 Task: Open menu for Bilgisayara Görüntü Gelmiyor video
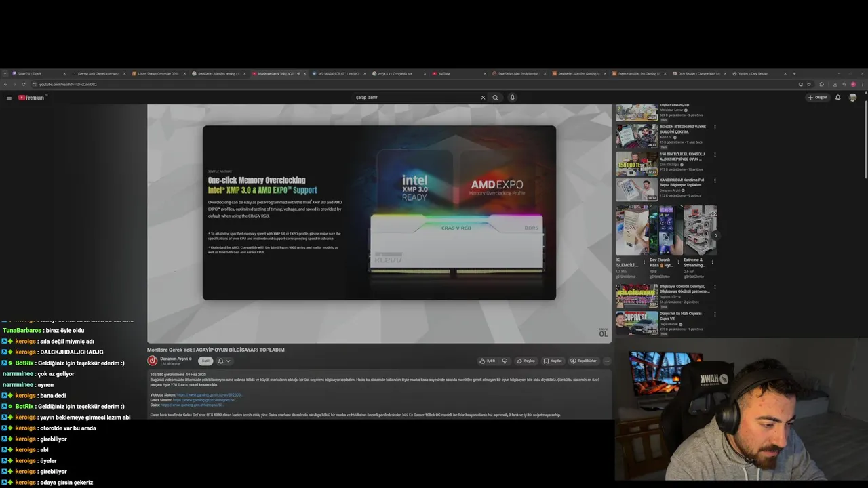click(x=715, y=287)
